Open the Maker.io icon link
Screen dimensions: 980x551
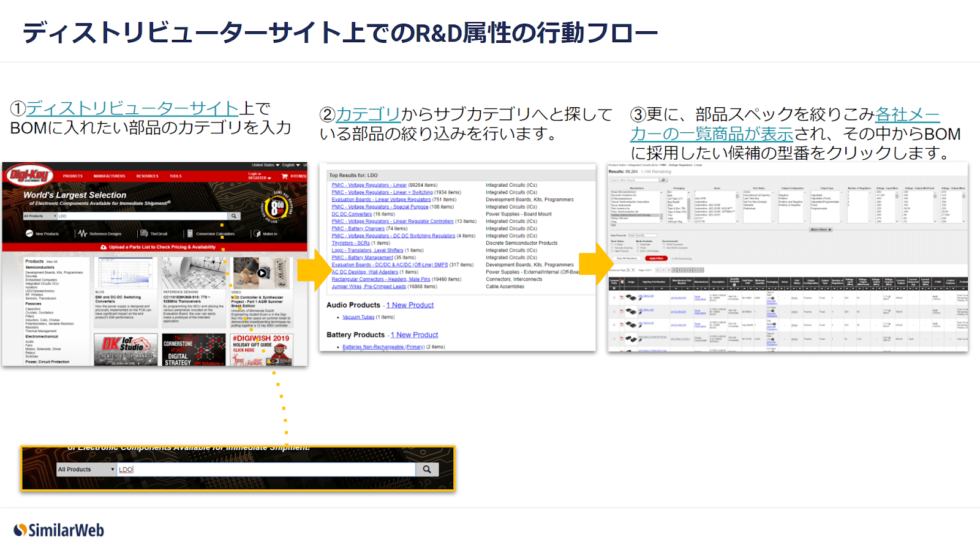click(x=257, y=233)
